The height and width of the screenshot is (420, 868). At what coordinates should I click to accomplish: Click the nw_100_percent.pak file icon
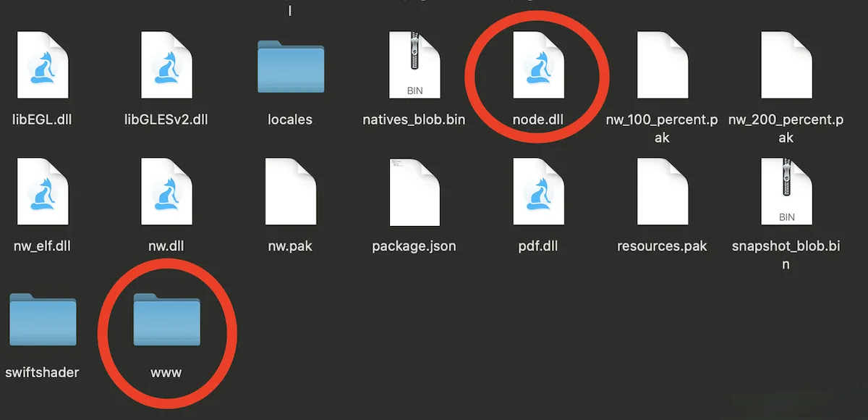click(x=662, y=66)
